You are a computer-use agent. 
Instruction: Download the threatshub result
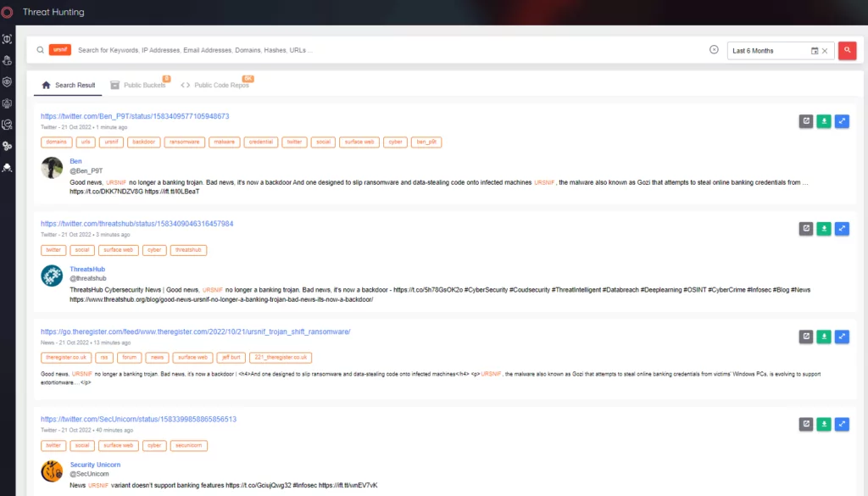(x=824, y=229)
